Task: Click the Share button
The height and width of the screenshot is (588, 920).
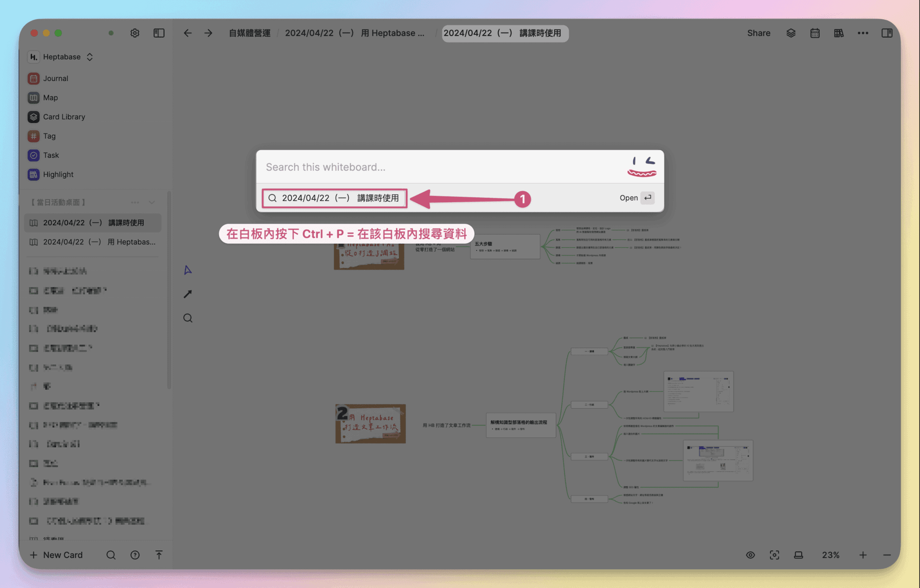Action: (759, 33)
